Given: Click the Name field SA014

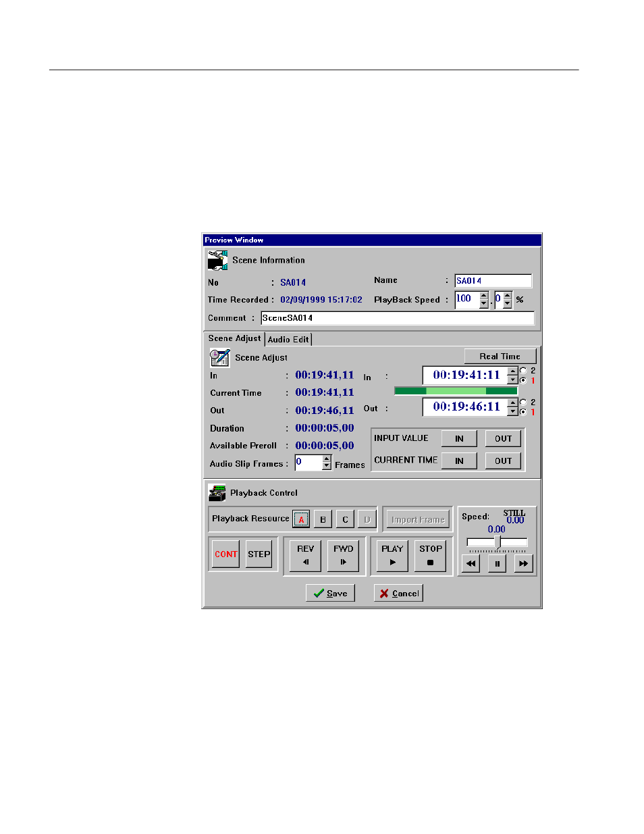Looking at the screenshot, I should pos(493,281).
